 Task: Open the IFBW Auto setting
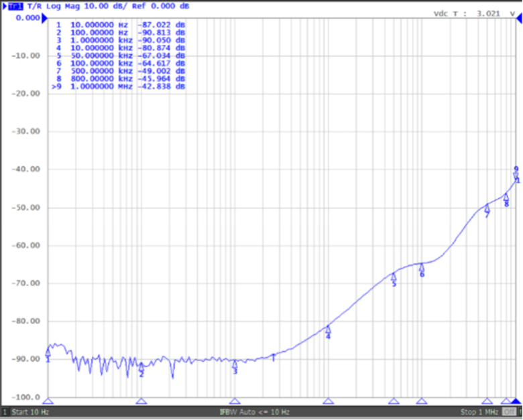[254, 411]
